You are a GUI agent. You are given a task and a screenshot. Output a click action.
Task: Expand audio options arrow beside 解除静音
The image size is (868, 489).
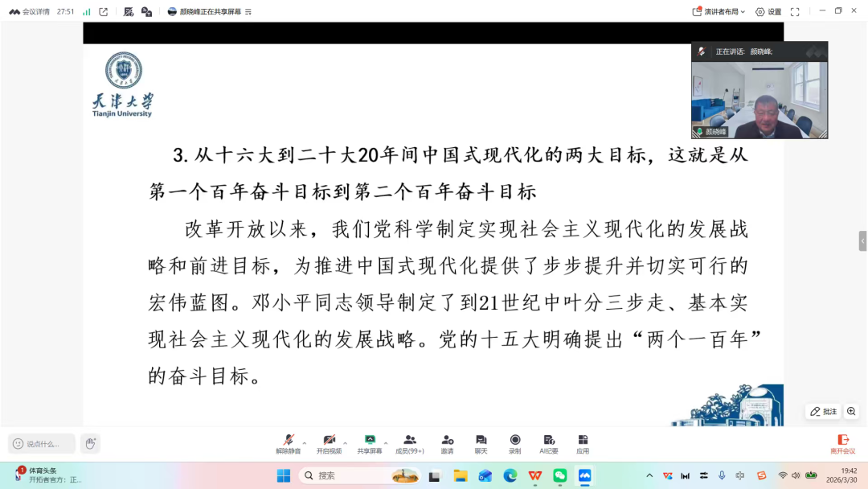(304, 442)
